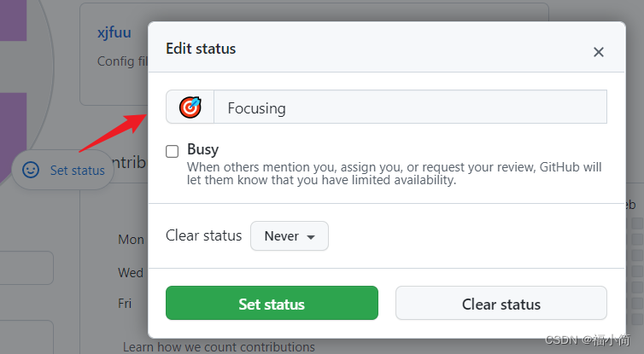Viewport: 644px width, 354px height.
Task: Click the smiley face status icon
Action: click(31, 170)
